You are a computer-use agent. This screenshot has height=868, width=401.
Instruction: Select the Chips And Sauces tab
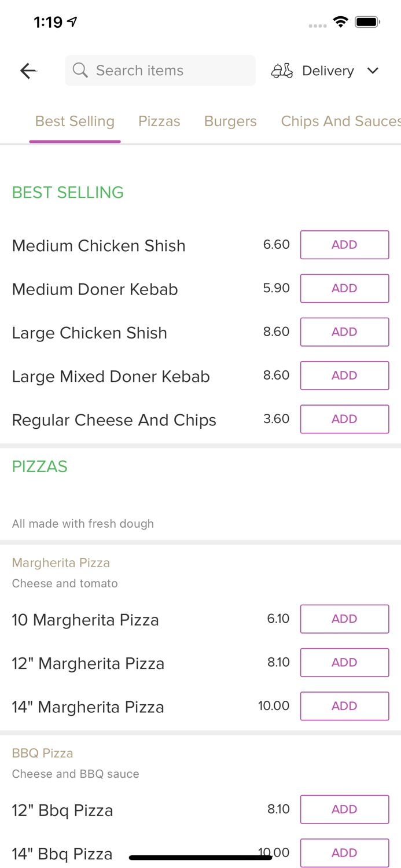point(340,121)
